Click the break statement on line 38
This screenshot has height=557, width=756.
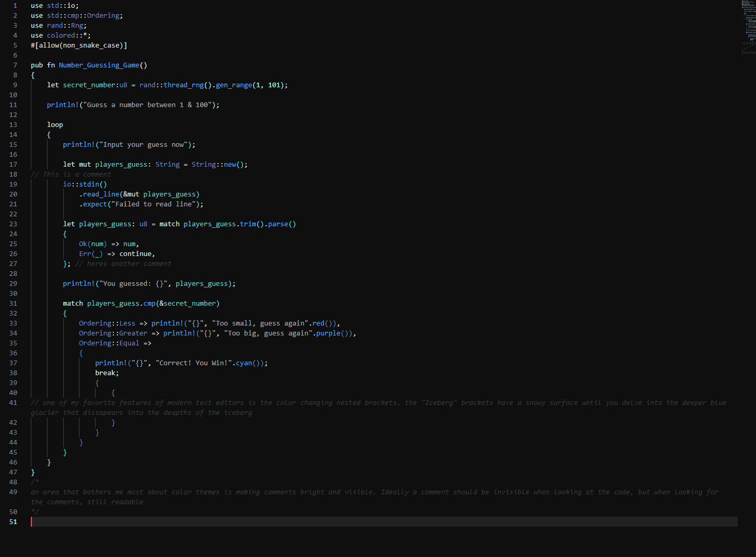point(106,373)
